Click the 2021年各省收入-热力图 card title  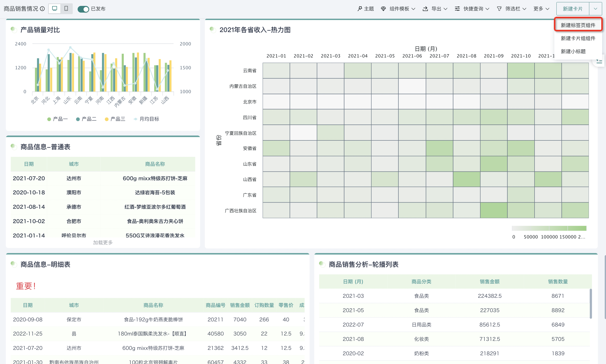[255, 30]
